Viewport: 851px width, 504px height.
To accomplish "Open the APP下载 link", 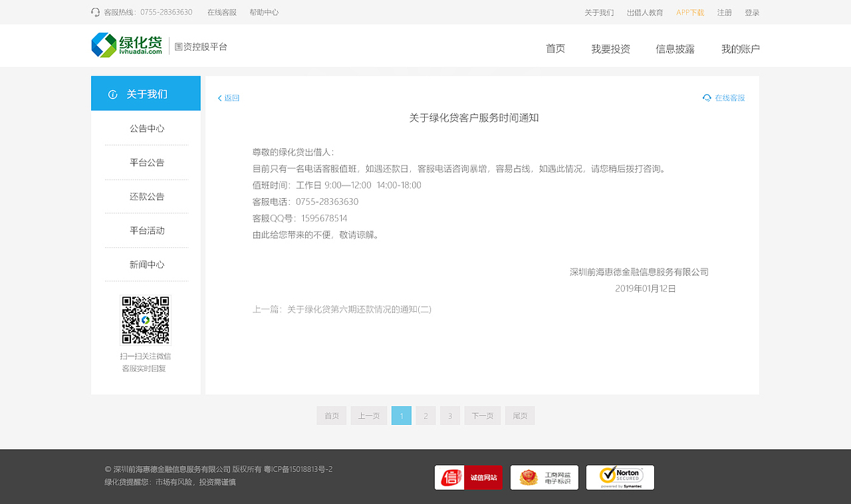I will click(689, 12).
